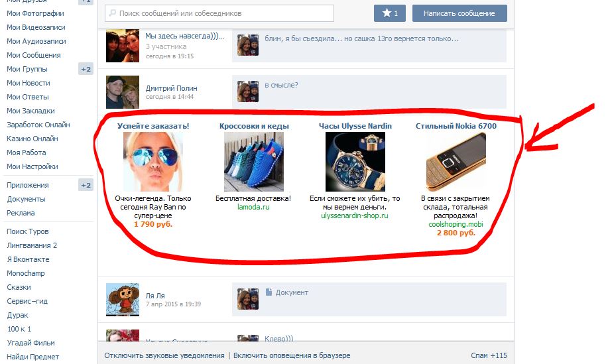Click the +2 counter next to Приложения
Viewport: 610px width, 364px height.
tap(86, 185)
